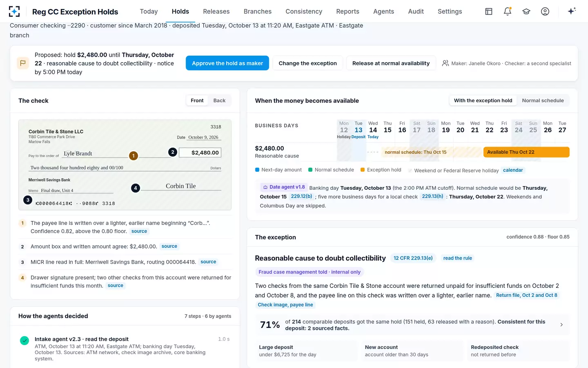The width and height of the screenshot is (588, 368).
Task: Open the Releases tab
Action: click(x=216, y=11)
